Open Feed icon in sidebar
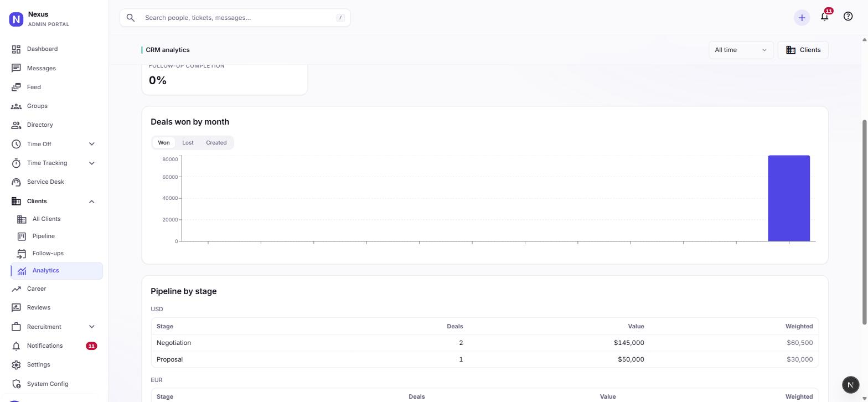Screen dimensions: 868x402 [x=16, y=87]
